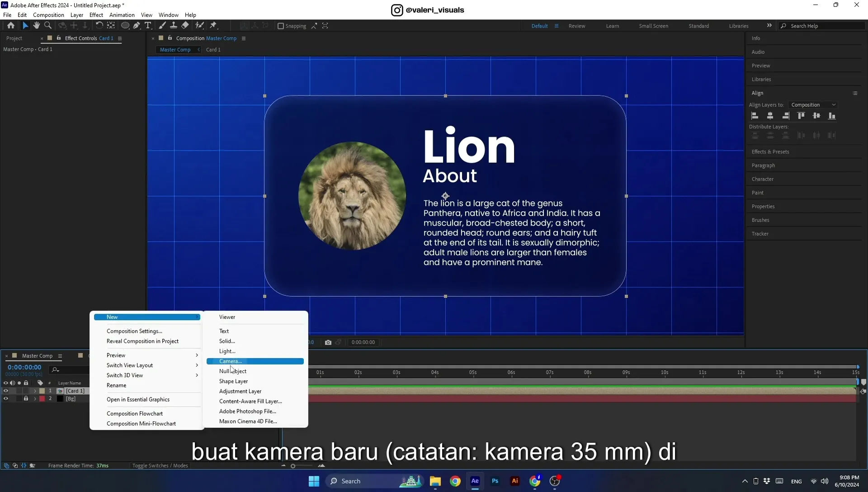Screen dimensions: 868x492
Task: Open the Composition panel menu icon
Action: point(244,38)
